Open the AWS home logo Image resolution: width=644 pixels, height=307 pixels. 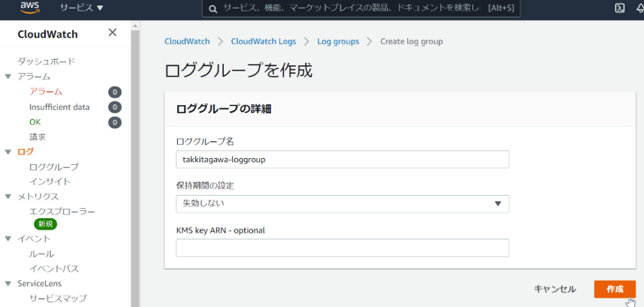(29, 8)
